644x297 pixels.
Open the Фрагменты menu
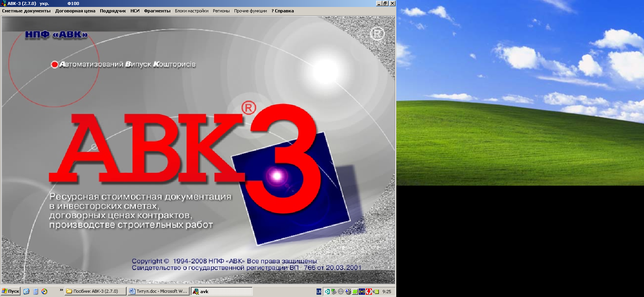(x=157, y=11)
